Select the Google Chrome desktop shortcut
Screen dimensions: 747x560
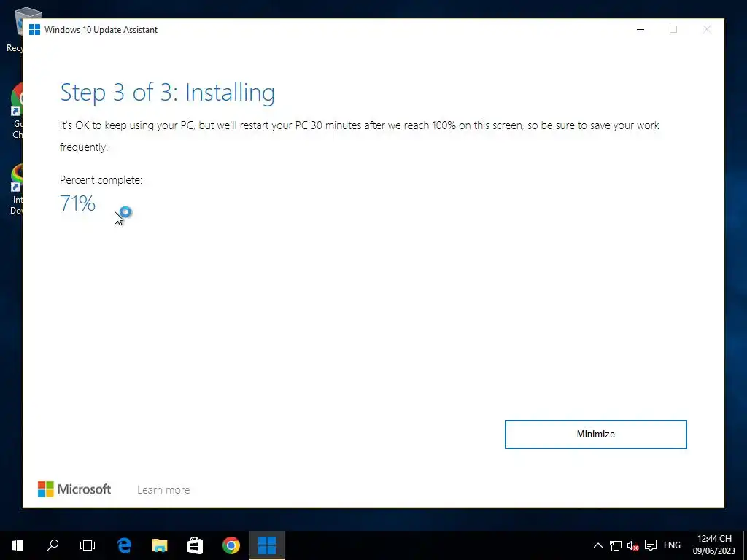[x=16, y=111]
